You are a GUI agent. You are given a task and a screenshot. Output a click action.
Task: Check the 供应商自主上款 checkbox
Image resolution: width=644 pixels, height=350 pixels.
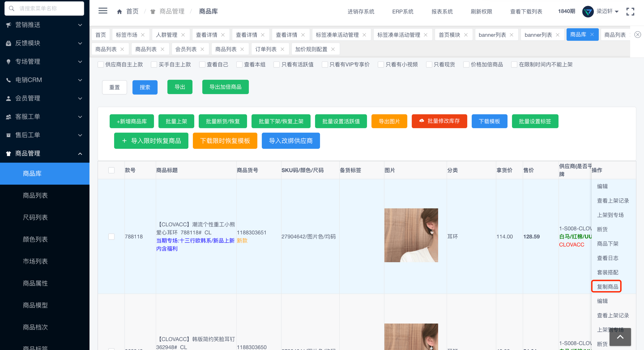[101, 65]
